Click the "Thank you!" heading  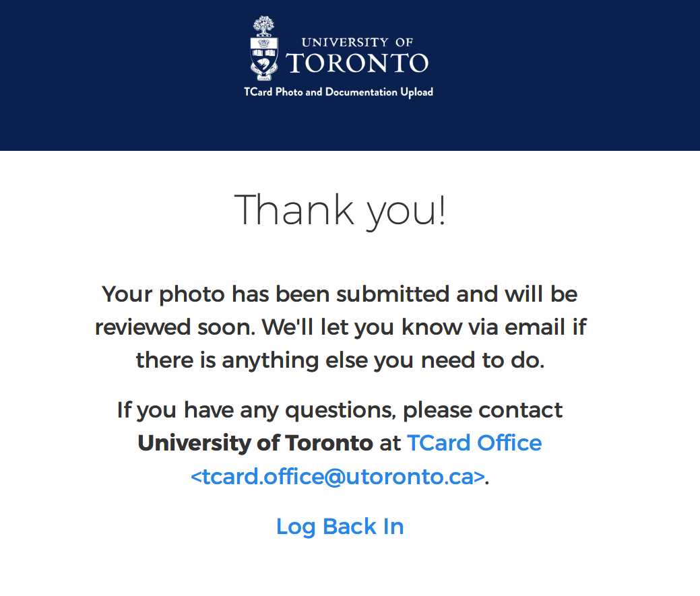(340, 209)
